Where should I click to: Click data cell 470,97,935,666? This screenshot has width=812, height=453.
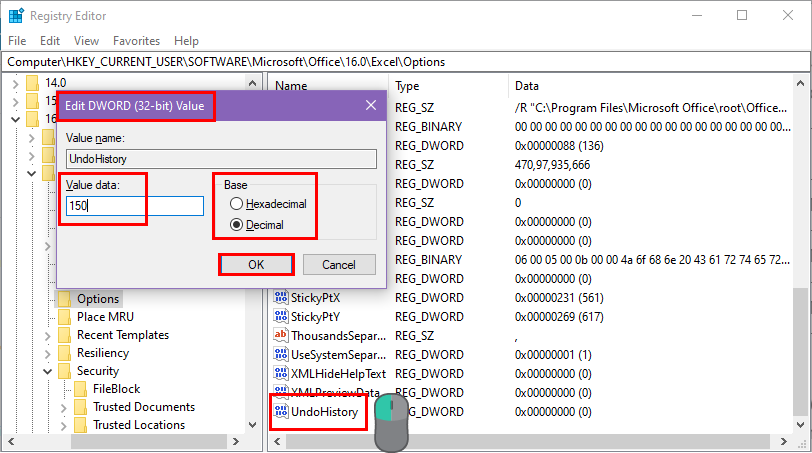(x=553, y=165)
